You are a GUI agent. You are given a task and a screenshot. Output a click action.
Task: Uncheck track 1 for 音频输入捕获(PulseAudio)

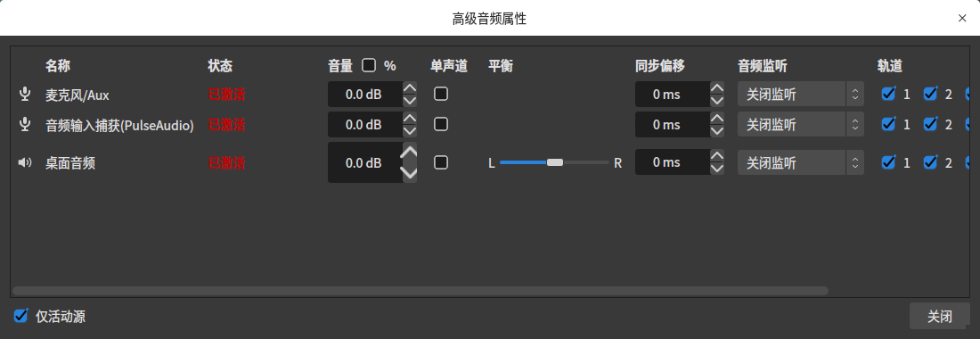click(888, 124)
